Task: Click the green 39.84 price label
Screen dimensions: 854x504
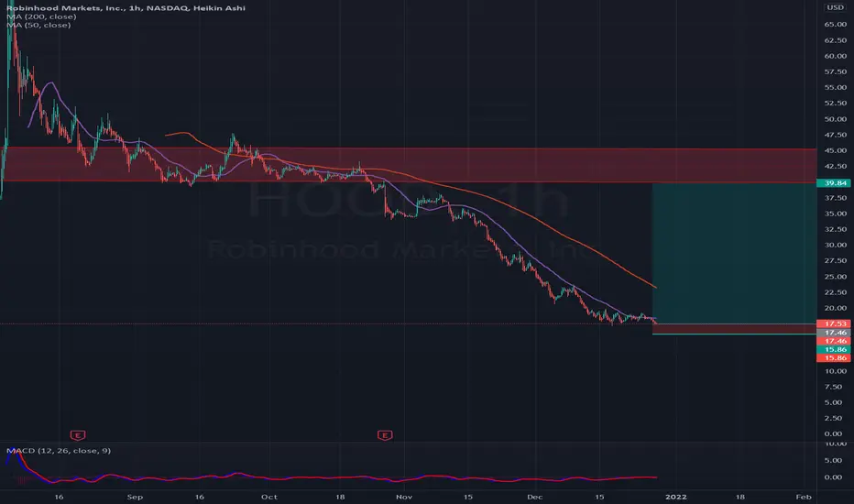Action: click(833, 183)
